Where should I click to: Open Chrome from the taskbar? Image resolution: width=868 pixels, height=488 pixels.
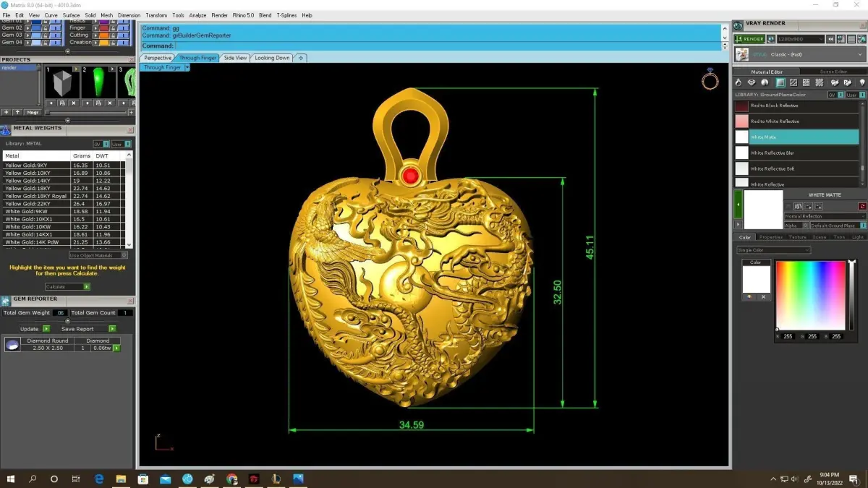click(231, 479)
